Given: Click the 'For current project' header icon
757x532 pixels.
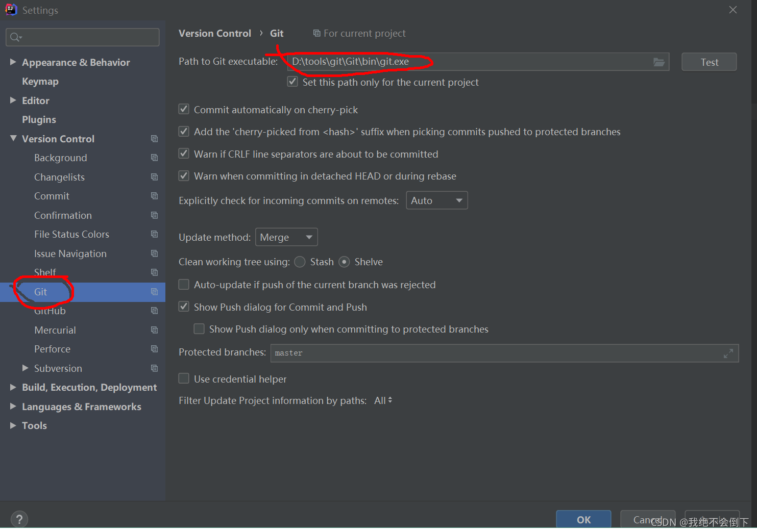Looking at the screenshot, I should click(316, 33).
